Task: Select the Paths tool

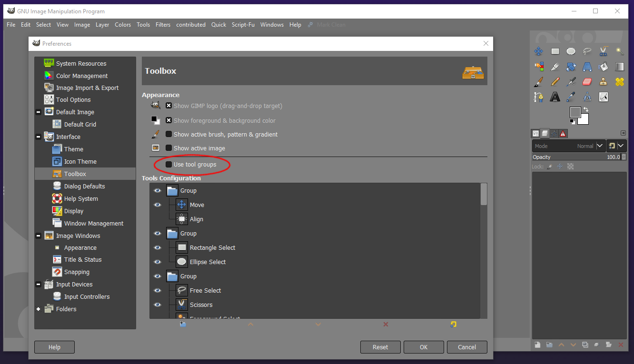Action: tap(538, 97)
